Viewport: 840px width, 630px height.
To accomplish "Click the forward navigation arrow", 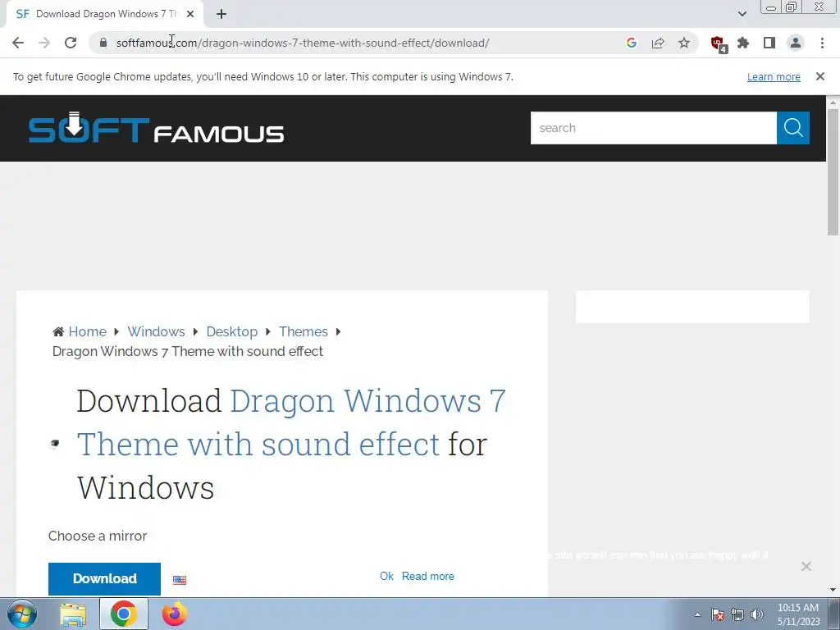I will pyautogui.click(x=44, y=43).
